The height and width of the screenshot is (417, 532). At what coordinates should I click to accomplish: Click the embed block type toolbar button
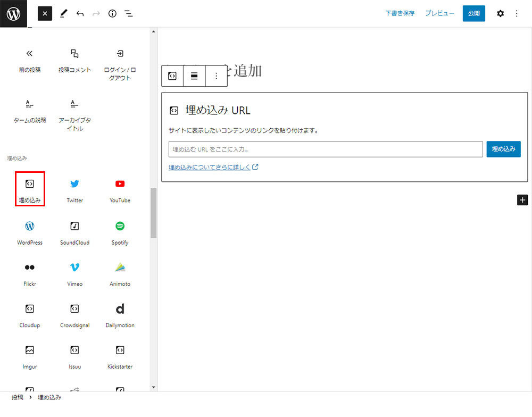pos(172,76)
